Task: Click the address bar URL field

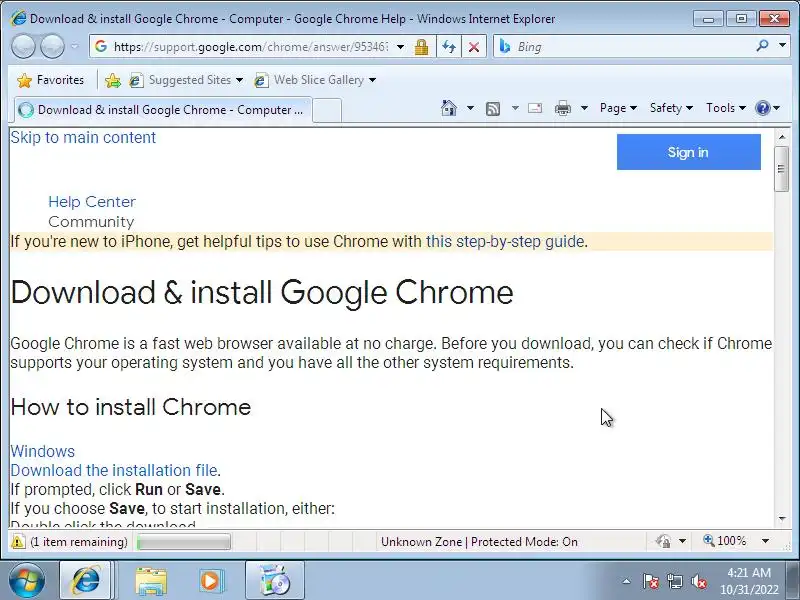Action: [x=250, y=47]
